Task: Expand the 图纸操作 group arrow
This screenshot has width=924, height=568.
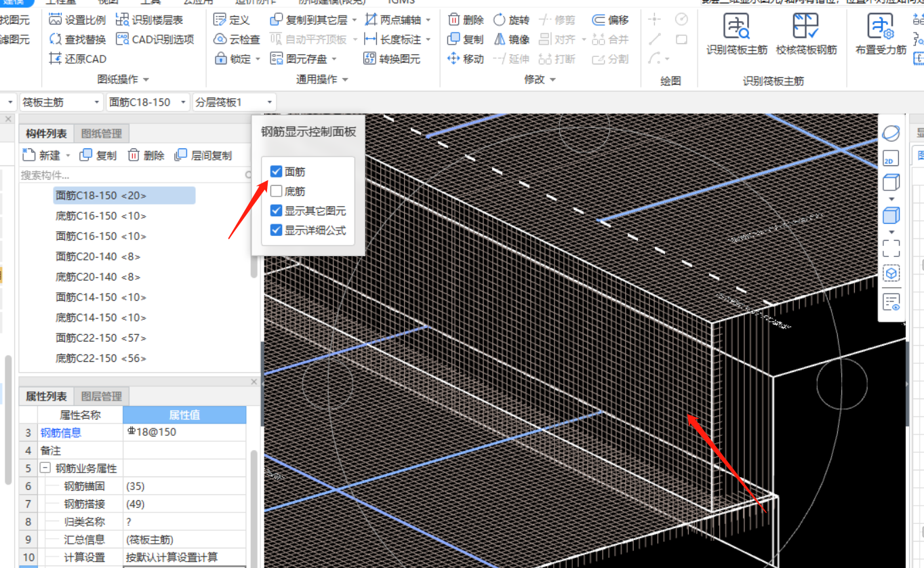Action: [x=146, y=80]
